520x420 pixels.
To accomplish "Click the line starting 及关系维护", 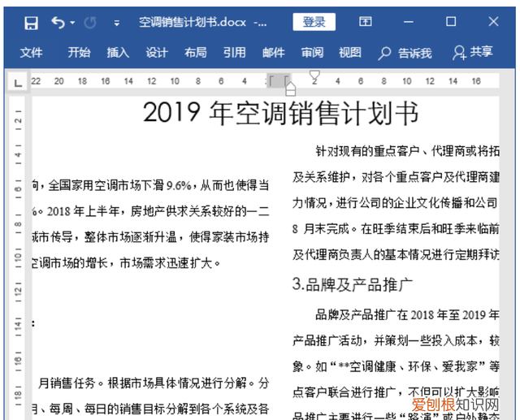I will (x=396, y=177).
